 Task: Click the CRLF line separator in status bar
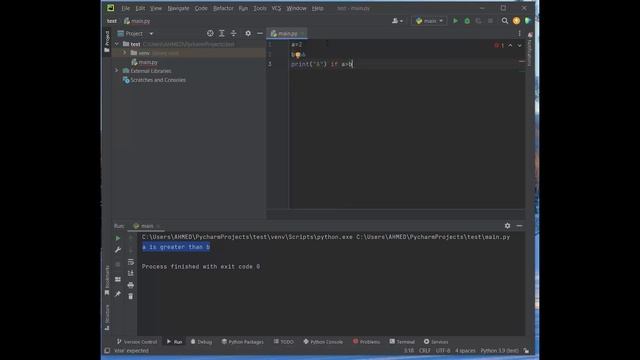(424, 351)
